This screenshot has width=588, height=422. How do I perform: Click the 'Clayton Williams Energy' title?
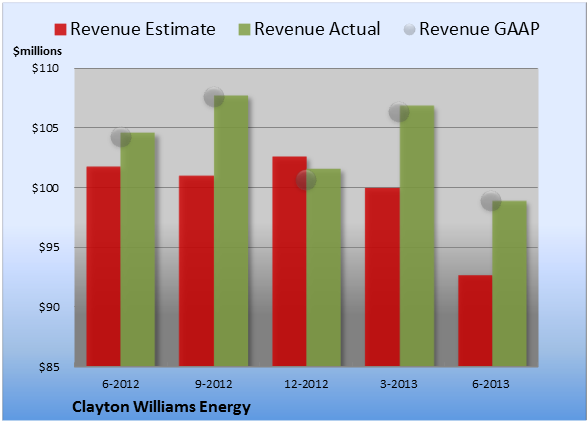(x=161, y=407)
